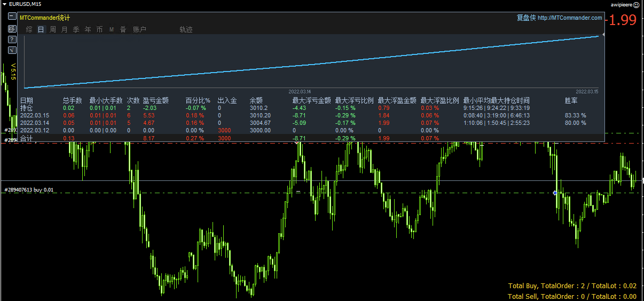This screenshot has height=301, width=644.
Task: Select the 日 daily statistics tab
Action: (x=41, y=30)
